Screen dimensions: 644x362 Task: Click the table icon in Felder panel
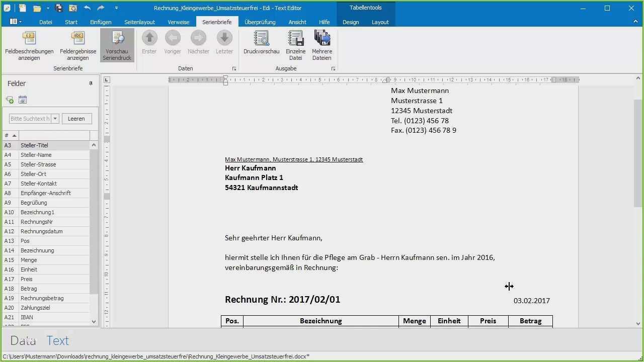(x=23, y=100)
